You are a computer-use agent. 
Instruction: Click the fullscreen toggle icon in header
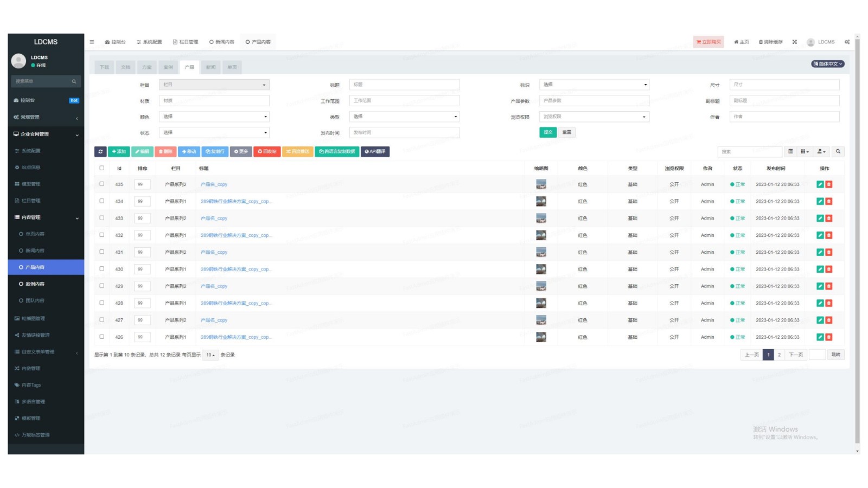(795, 42)
